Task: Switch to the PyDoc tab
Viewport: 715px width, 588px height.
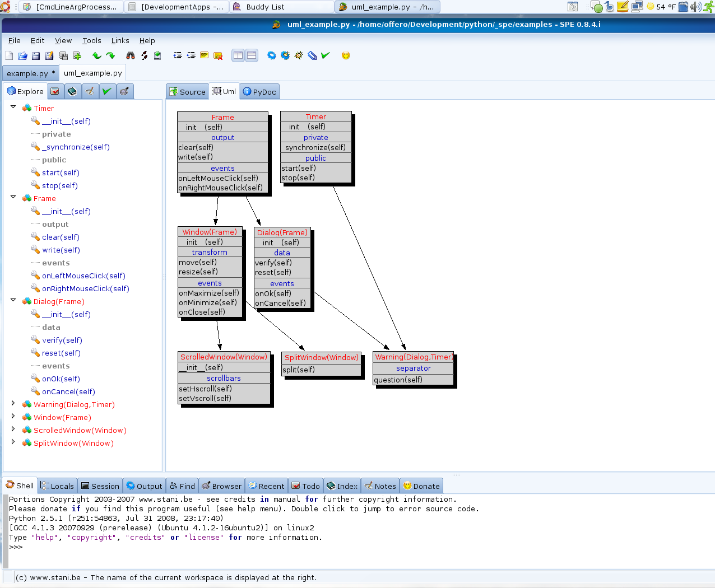Action: tap(259, 92)
